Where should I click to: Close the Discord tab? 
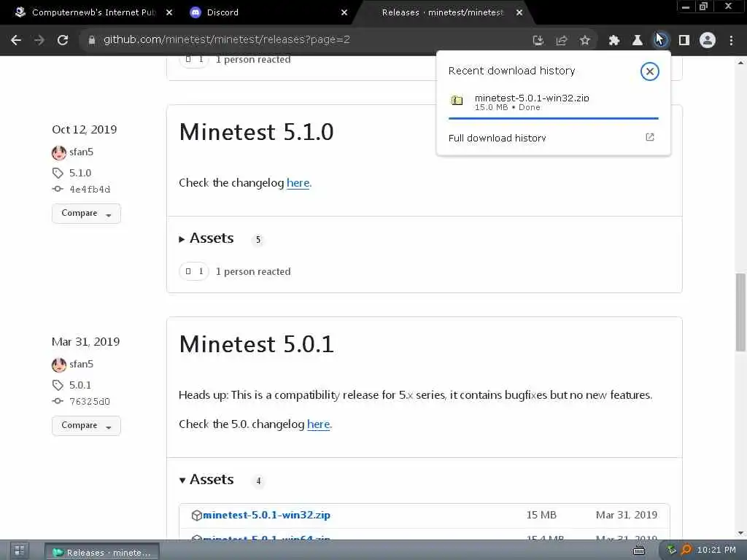tap(344, 12)
